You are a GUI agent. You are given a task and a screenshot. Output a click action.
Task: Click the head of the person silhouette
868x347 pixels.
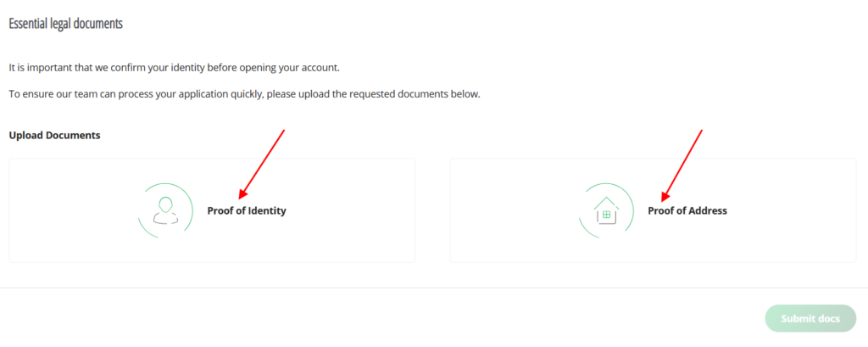[166, 204]
